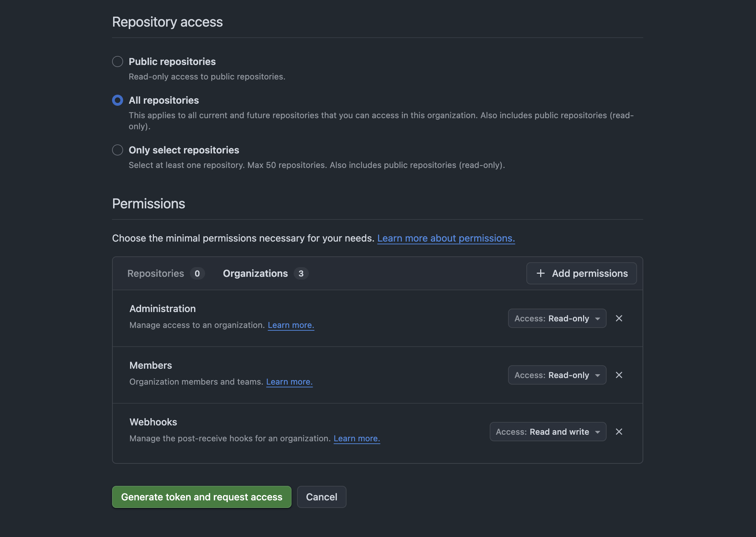Open Administration's Learn more link
This screenshot has width=756, height=537.
coord(291,325)
